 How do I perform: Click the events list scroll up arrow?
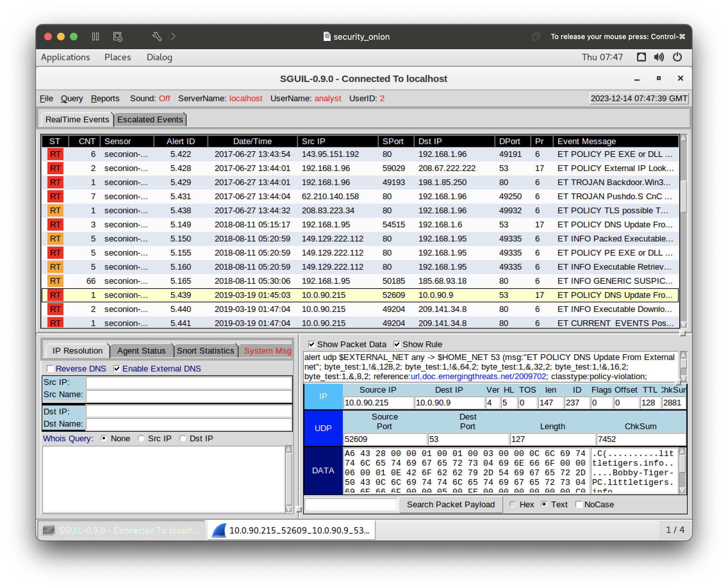pos(683,138)
